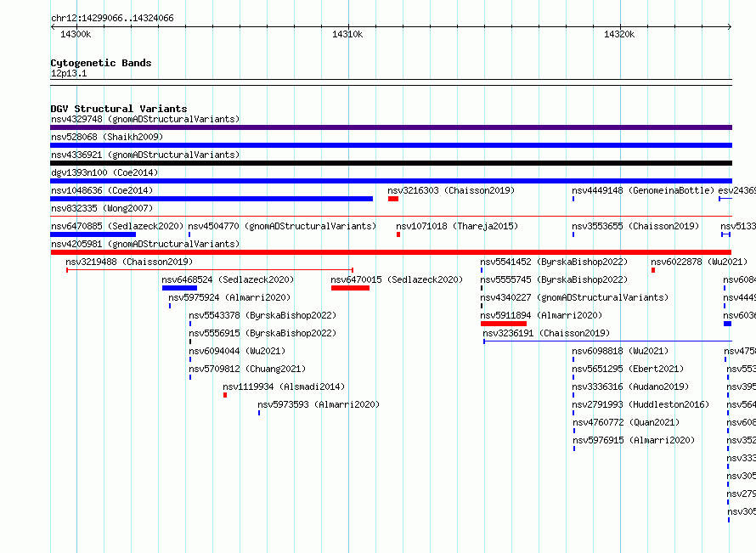Select nsv3336316 (Audano2019) label
Screen dimensions: 756x553
(630, 387)
